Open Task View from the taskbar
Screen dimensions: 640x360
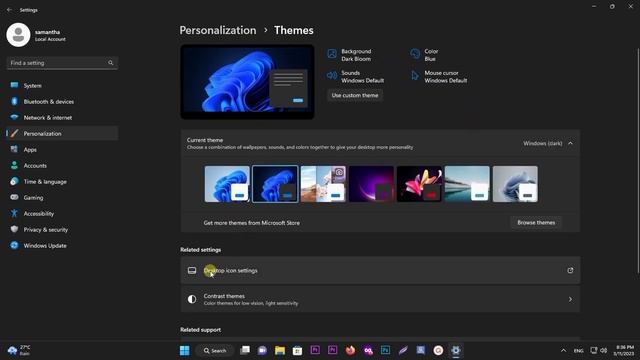[x=245, y=350]
